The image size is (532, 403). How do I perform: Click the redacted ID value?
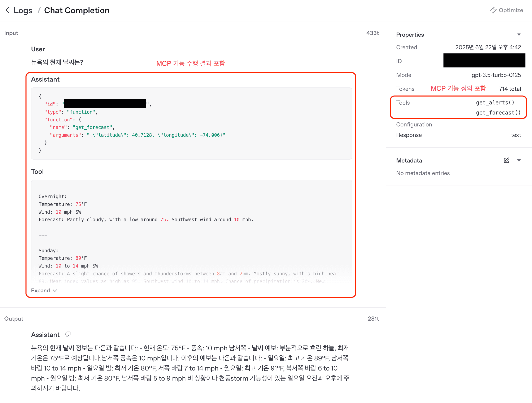tap(484, 60)
